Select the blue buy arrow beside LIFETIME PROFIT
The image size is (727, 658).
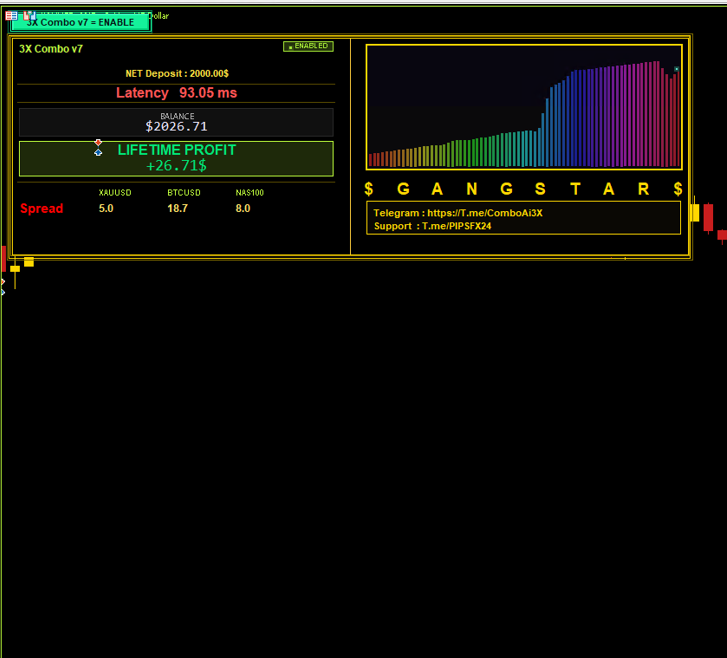click(x=98, y=152)
